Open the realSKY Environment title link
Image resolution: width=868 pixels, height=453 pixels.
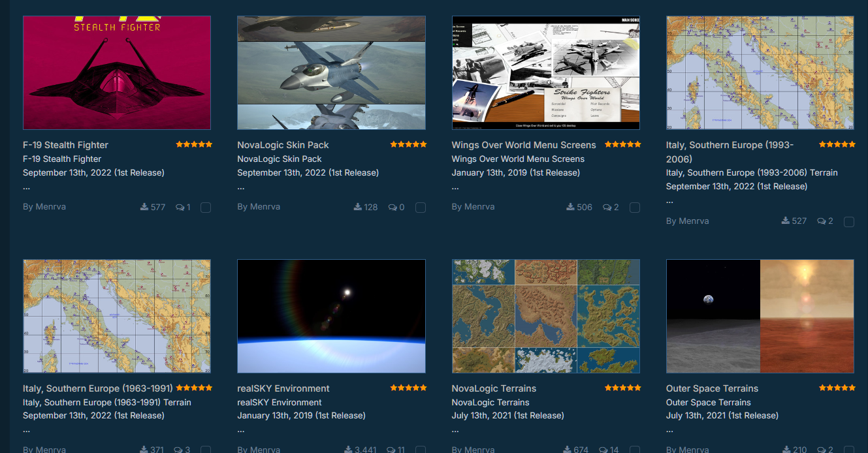283,388
